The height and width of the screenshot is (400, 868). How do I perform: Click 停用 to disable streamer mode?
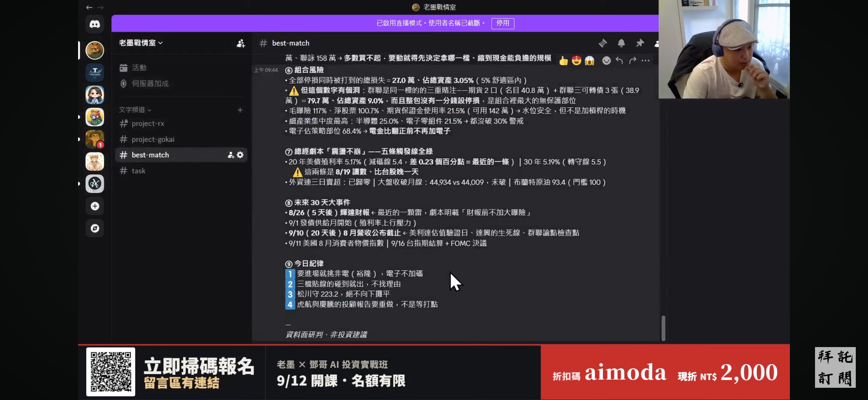click(503, 23)
